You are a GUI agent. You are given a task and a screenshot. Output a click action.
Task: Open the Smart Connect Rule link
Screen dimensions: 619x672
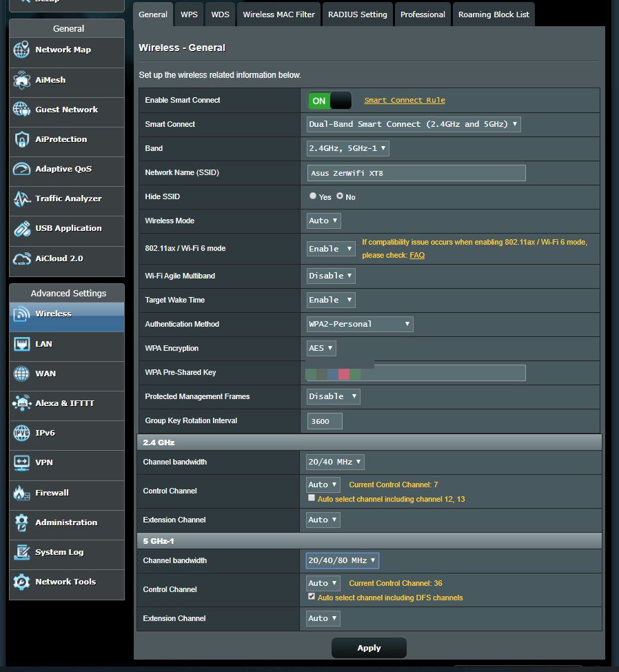pyautogui.click(x=405, y=101)
